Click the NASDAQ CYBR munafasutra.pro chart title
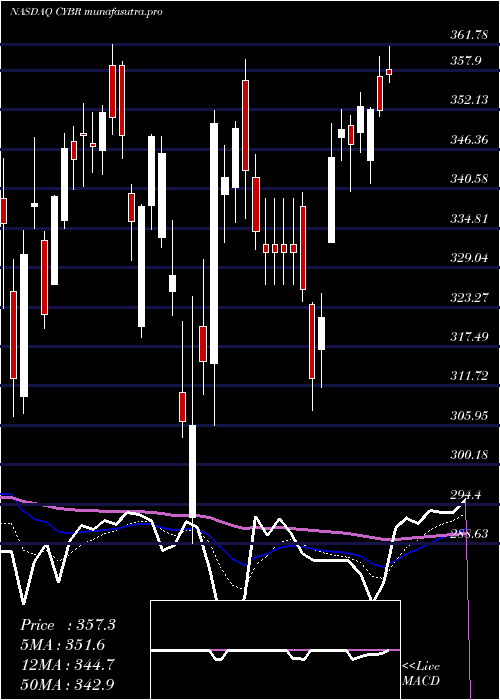500x700 pixels. (85, 12)
